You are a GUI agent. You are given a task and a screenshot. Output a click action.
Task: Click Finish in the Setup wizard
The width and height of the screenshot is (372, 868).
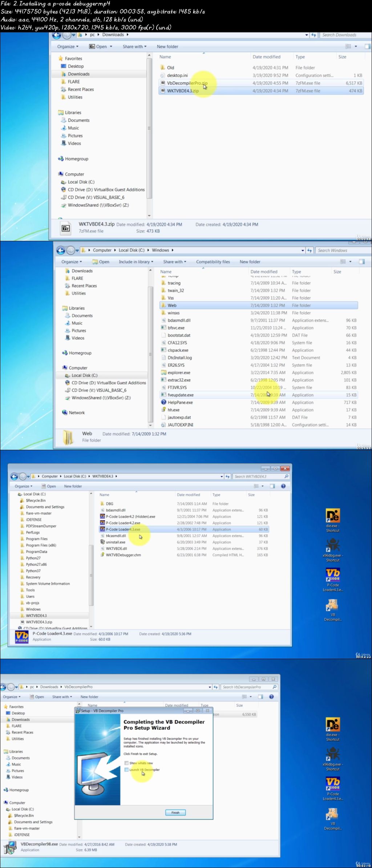175,812
